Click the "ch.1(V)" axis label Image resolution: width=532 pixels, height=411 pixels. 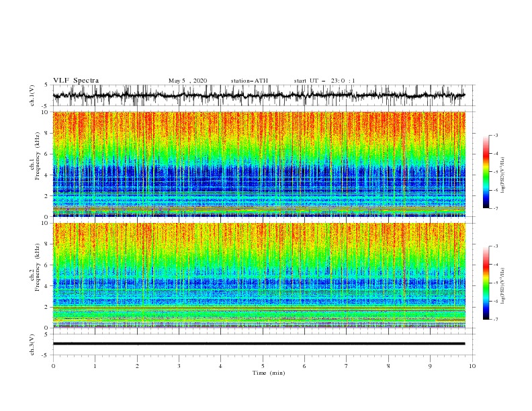point(32,95)
